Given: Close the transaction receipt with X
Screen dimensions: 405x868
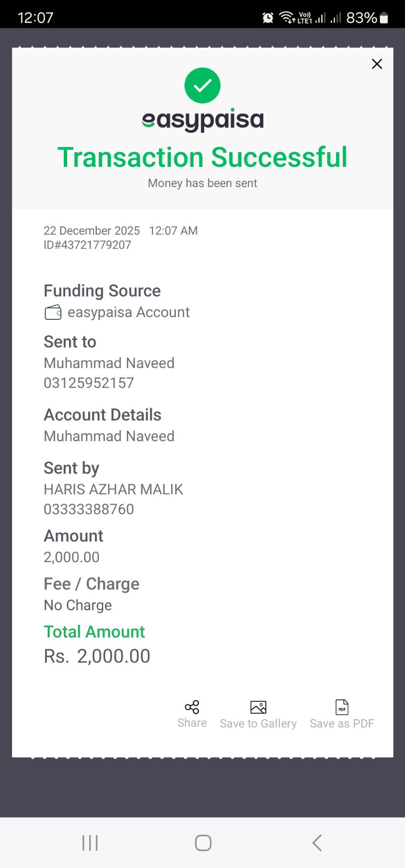Looking at the screenshot, I should tap(377, 64).
